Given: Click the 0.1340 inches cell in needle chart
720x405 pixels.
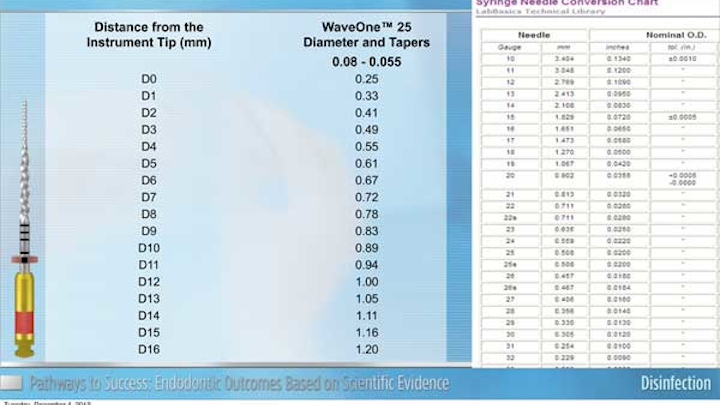Looking at the screenshot, I should pos(619,59).
